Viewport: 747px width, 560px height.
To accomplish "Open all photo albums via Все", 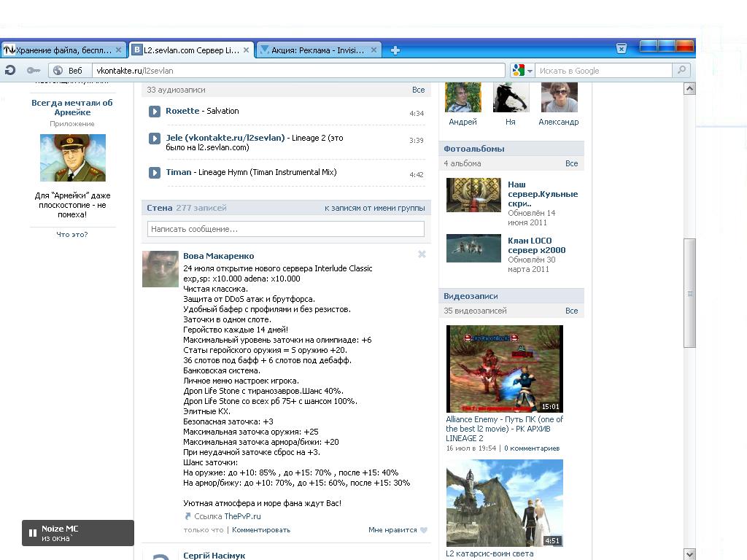I will 571,163.
